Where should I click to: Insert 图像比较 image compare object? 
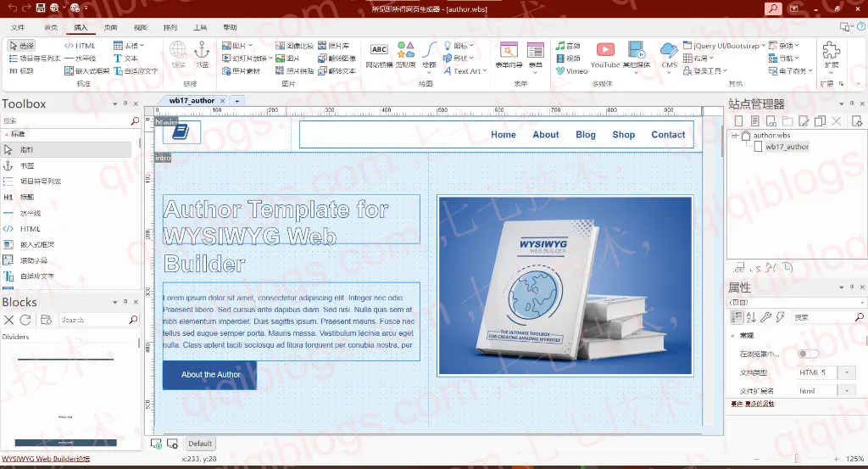point(294,46)
